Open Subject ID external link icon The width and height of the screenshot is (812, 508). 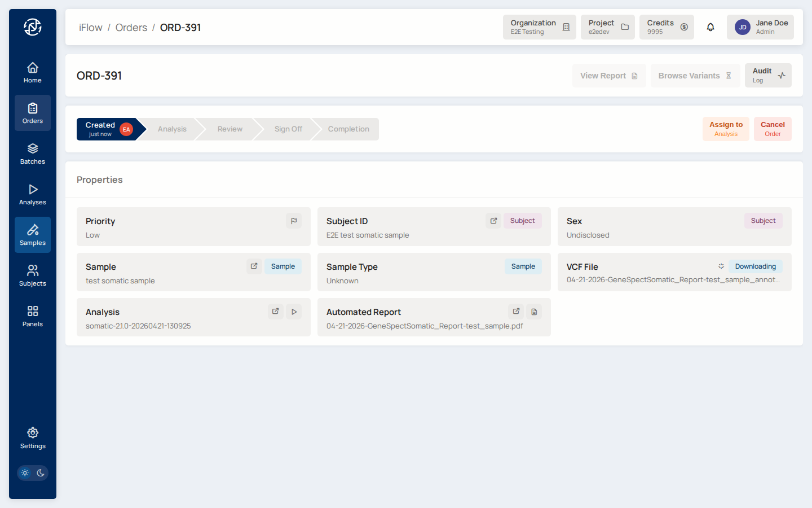493,221
